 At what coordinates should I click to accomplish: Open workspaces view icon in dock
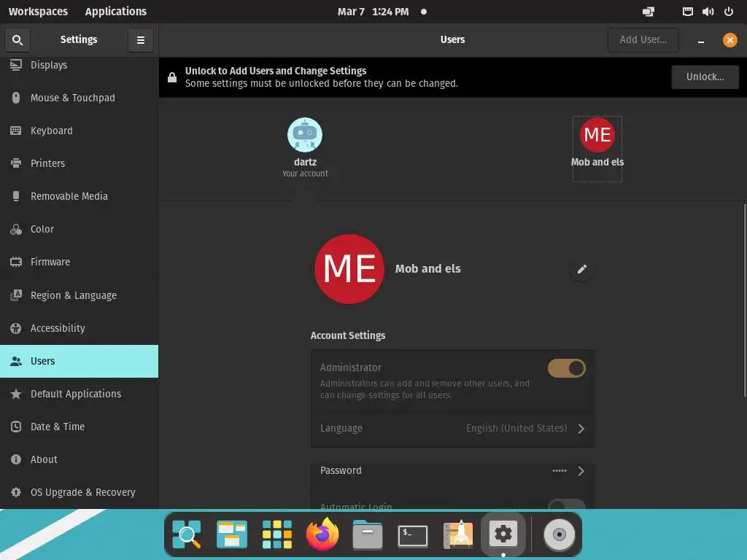coord(231,534)
